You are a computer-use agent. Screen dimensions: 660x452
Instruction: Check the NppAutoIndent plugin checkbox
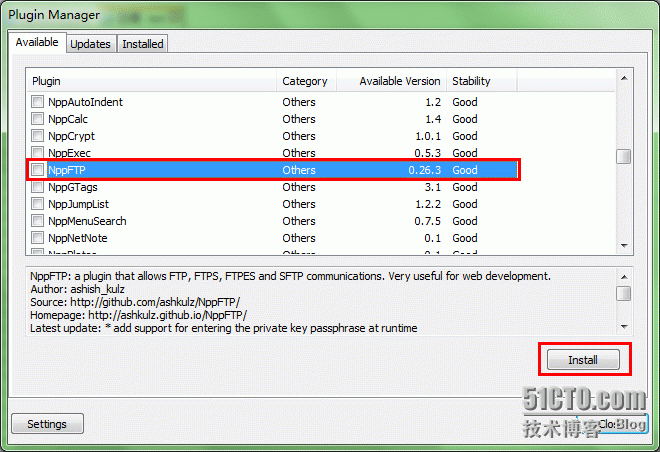point(37,101)
